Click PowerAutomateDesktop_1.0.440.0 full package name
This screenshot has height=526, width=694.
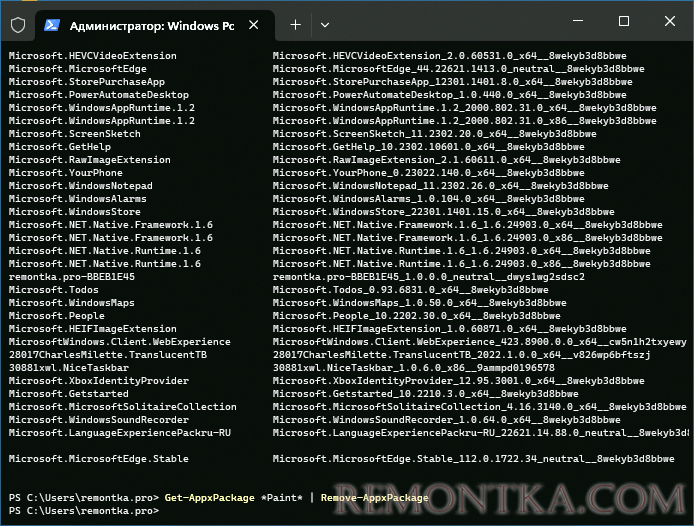pyautogui.click(x=450, y=95)
